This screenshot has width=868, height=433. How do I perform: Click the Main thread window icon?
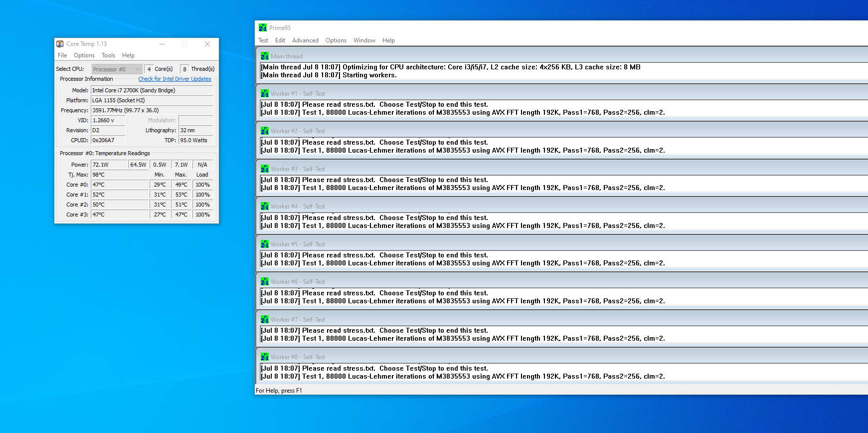click(265, 56)
